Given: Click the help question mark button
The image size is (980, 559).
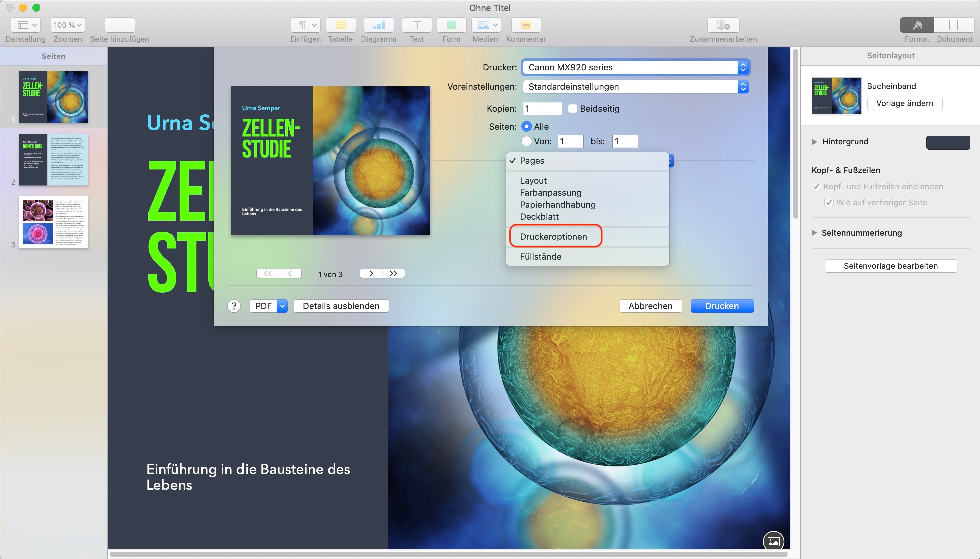Looking at the screenshot, I should click(x=234, y=306).
